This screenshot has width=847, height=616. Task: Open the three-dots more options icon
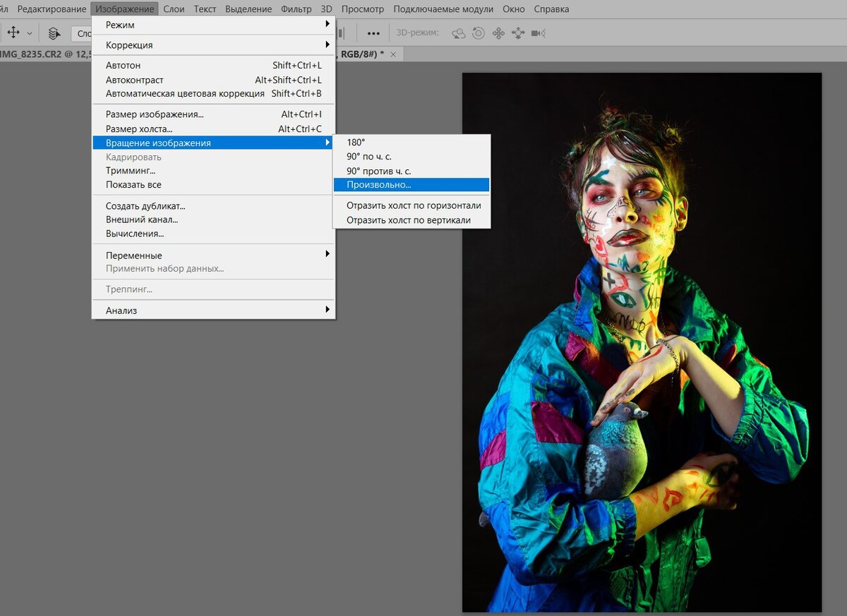373,33
